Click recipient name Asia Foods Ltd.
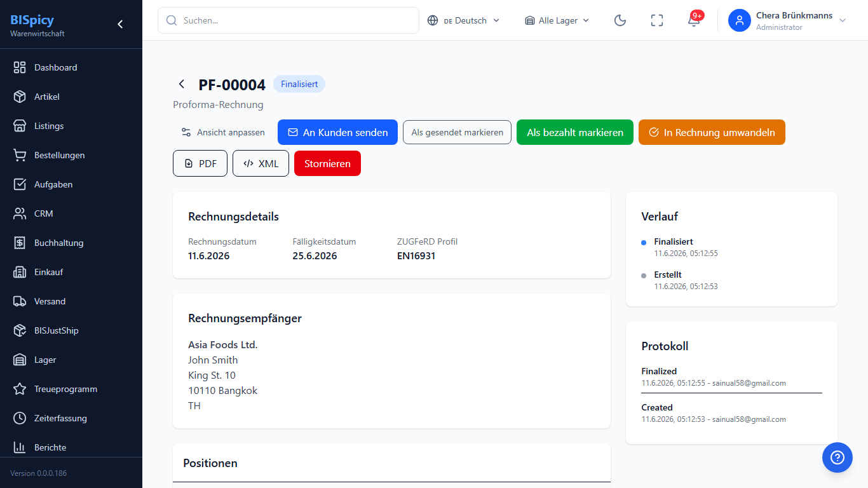The width and height of the screenshot is (868, 488). coord(223,344)
